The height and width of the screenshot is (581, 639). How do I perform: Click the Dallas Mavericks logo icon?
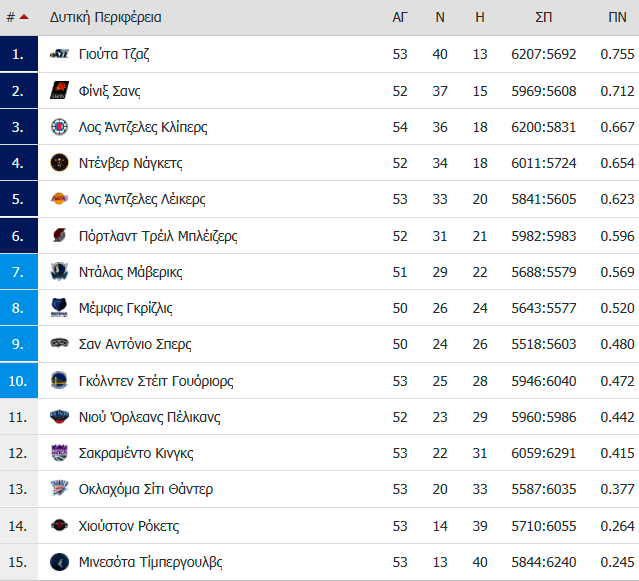pos(59,272)
